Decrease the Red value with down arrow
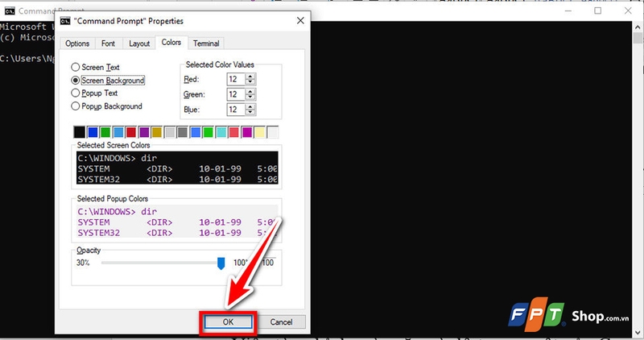Viewport: 644px width, 340px height. point(250,82)
